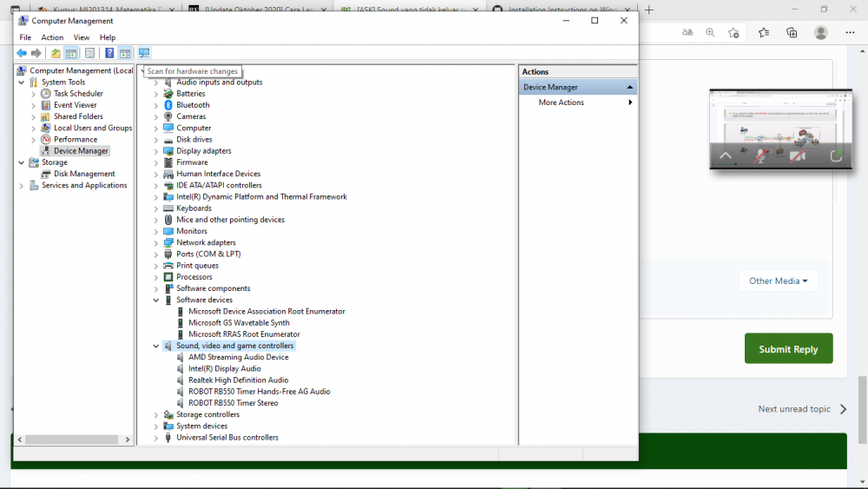Click the Event Viewer icon
Screen dimensions: 868x489
46,105
